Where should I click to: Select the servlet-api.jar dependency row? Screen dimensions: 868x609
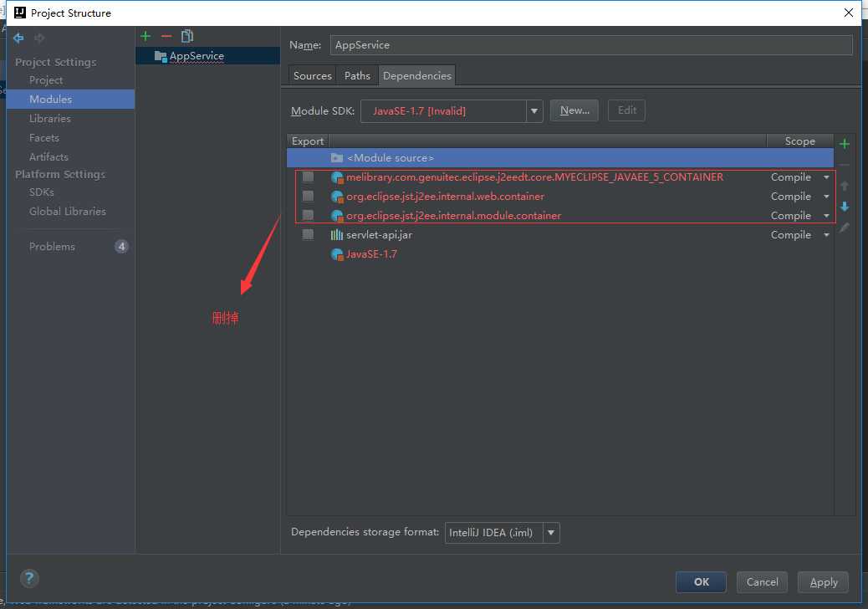point(560,235)
